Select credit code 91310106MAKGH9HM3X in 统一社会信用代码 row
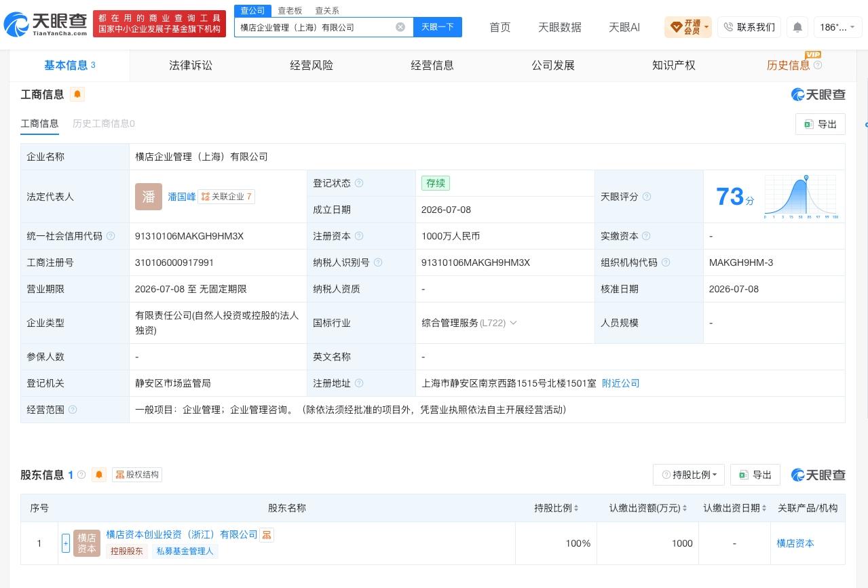This screenshot has width=868, height=588. tap(189, 236)
